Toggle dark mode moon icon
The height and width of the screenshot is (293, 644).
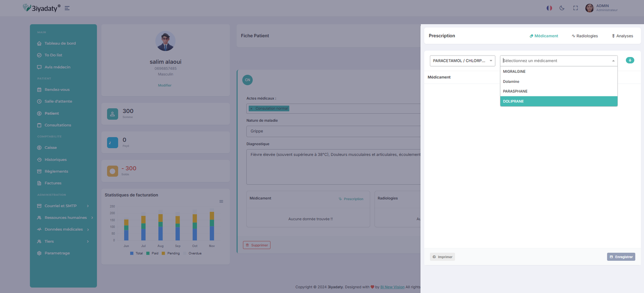[x=562, y=8]
